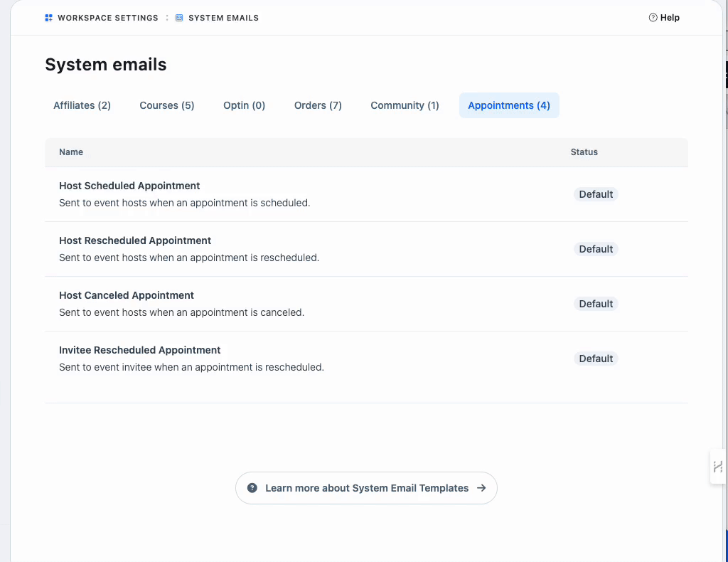Screen dimensions: 728x562
Task: Open Host Scheduled Appointment email
Action: point(129,186)
